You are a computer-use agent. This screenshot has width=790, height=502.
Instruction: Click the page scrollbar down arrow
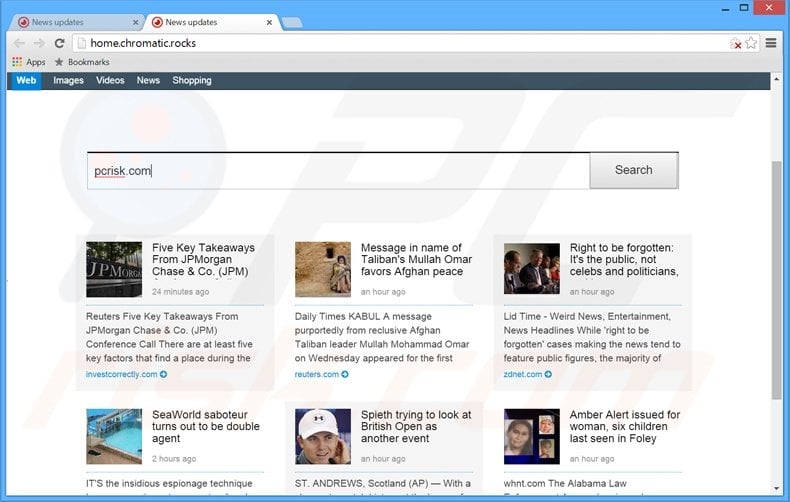[776, 488]
